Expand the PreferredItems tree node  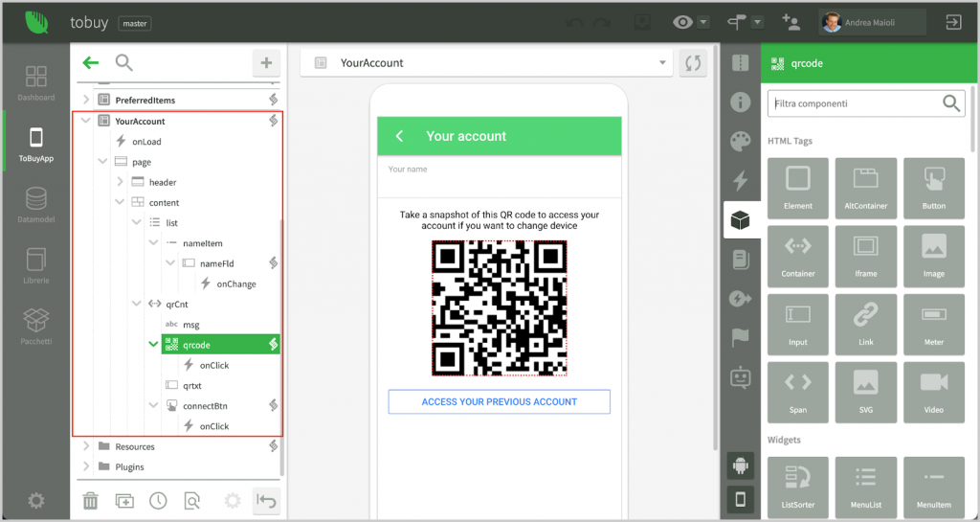86,100
